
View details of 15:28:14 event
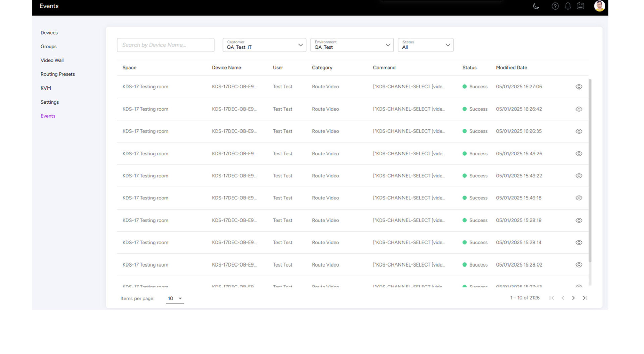579,242
